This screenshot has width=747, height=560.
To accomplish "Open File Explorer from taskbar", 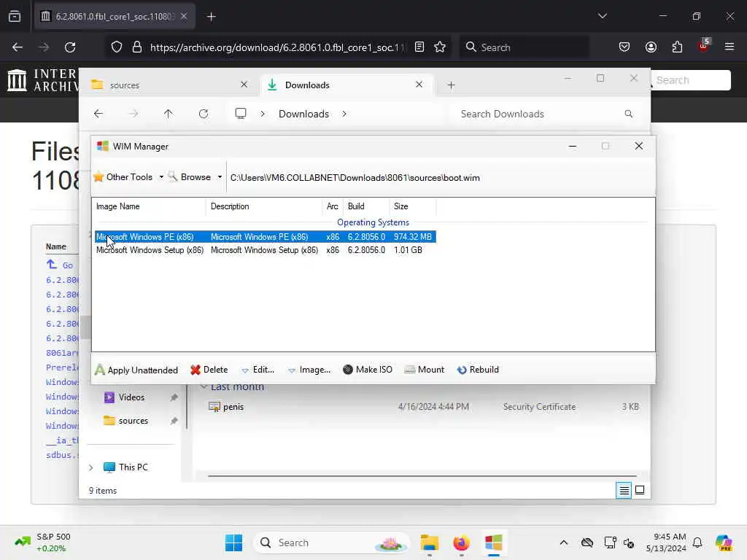I will [x=429, y=542].
